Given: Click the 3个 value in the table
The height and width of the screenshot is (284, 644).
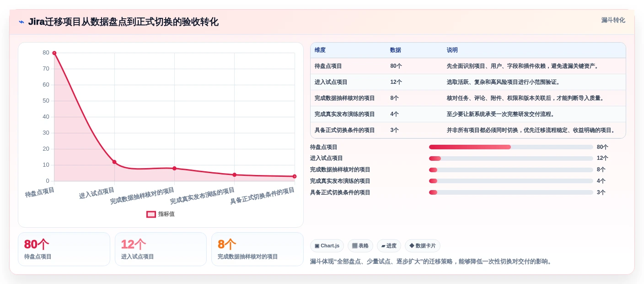Looking at the screenshot, I should point(395,130).
